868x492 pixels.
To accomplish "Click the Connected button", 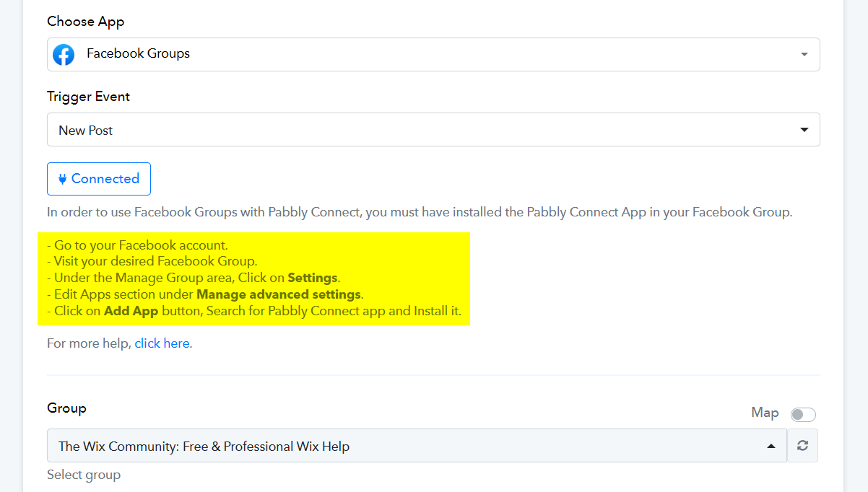I will 99,179.
